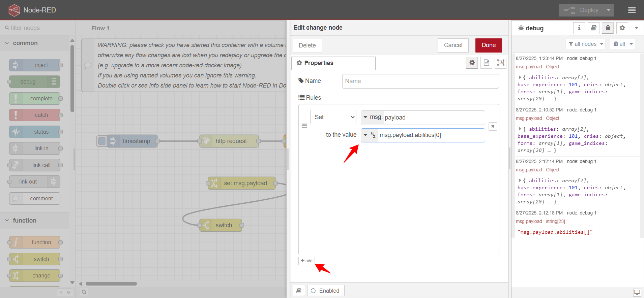Select the debug node in palette
Screen dimensions: 644x298
click(35, 81)
